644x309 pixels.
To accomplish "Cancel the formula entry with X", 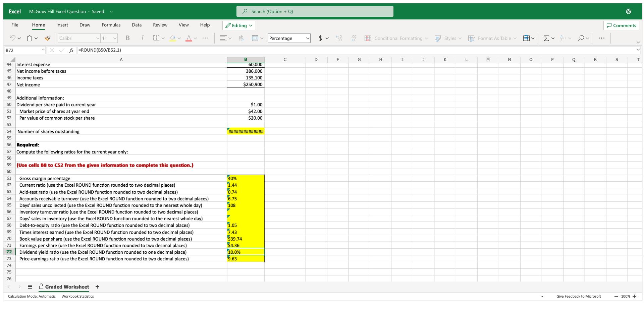I will (52, 50).
